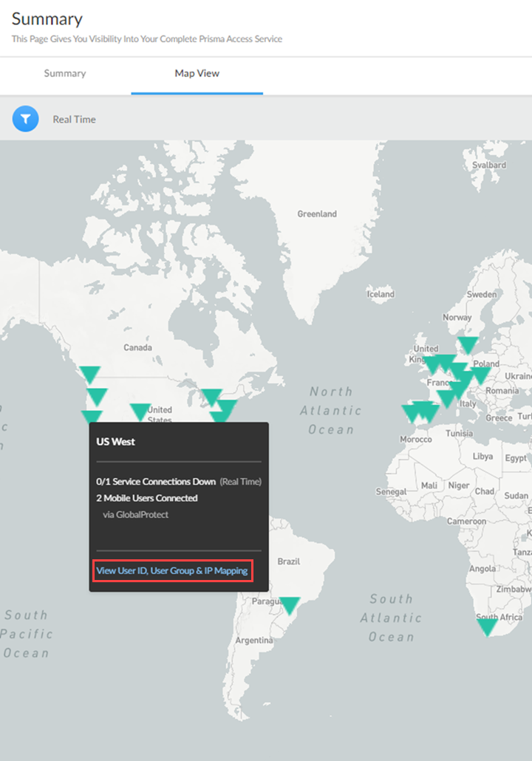
Task: Click the location marker near Paraguay
Action: 290,605
